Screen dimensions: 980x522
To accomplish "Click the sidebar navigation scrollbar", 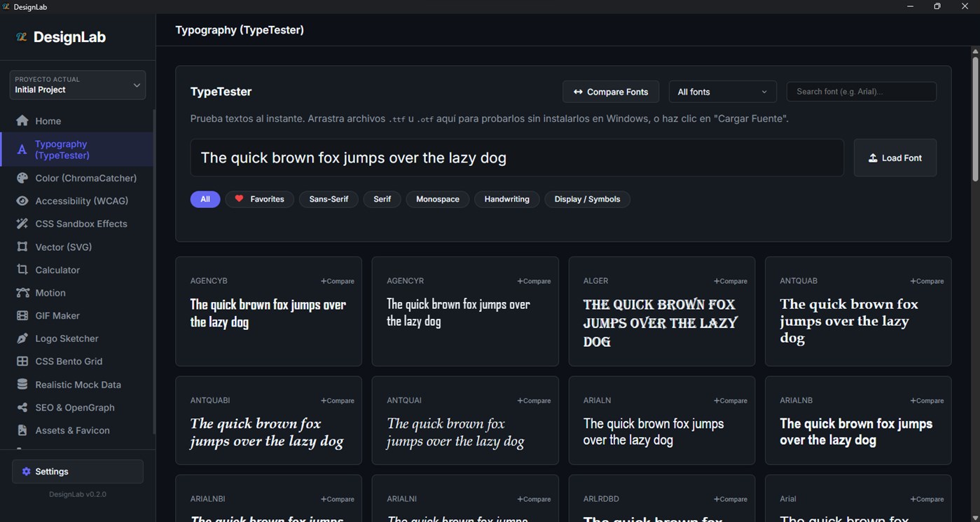I will (x=154, y=272).
